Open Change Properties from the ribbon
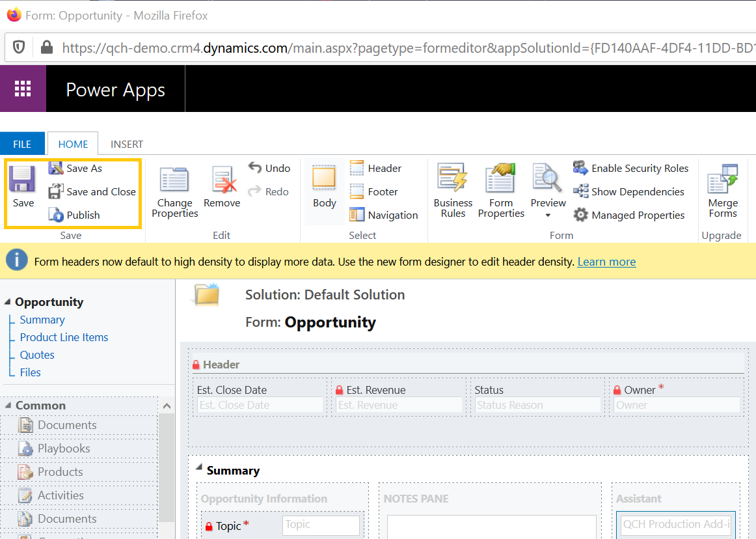 click(x=174, y=180)
